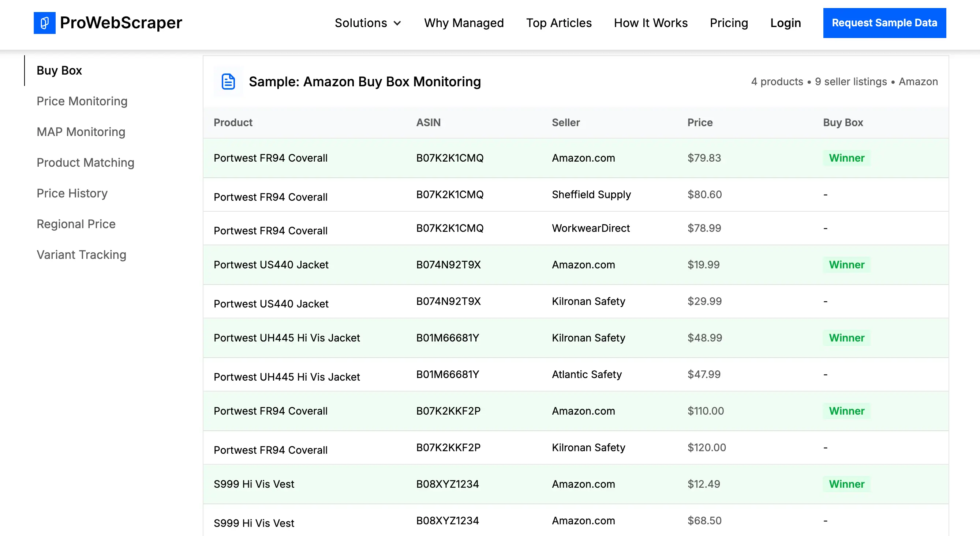Open the Regional Price tab

pyautogui.click(x=76, y=224)
